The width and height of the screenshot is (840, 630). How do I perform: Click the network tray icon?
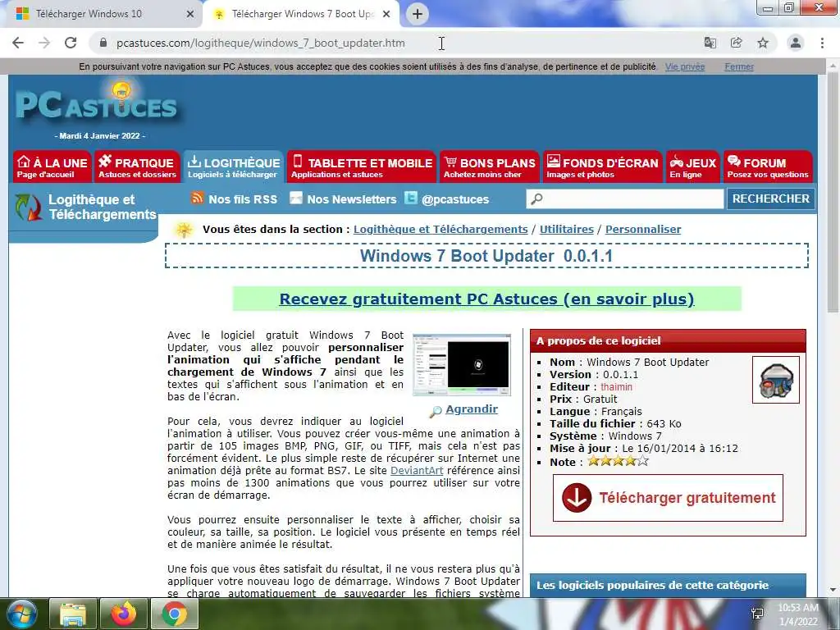click(757, 614)
